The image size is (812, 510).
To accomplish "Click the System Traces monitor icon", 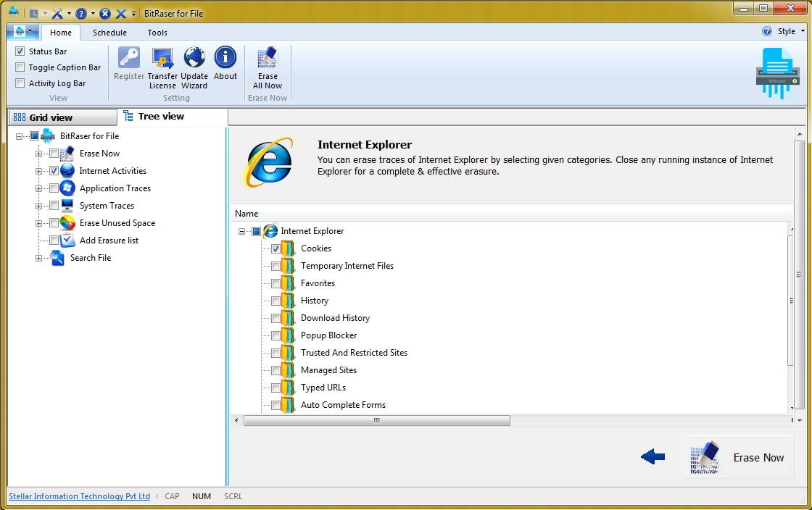I will click(67, 205).
